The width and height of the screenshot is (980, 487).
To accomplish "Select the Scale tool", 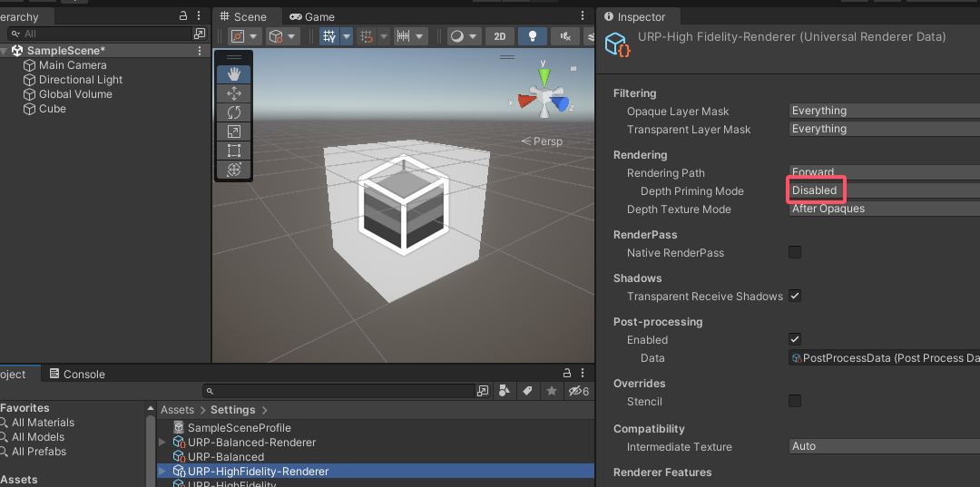I will [x=233, y=131].
